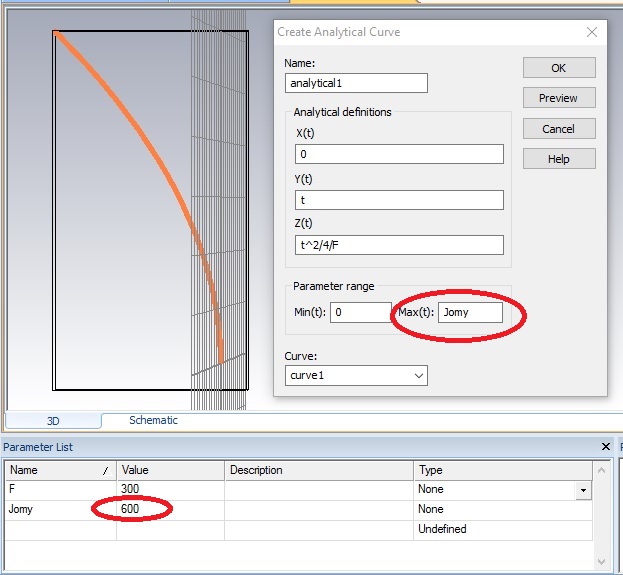Viewport: 623px width, 575px height.
Task: Open Type dropdown arrow for parameter F
Action: [x=583, y=490]
